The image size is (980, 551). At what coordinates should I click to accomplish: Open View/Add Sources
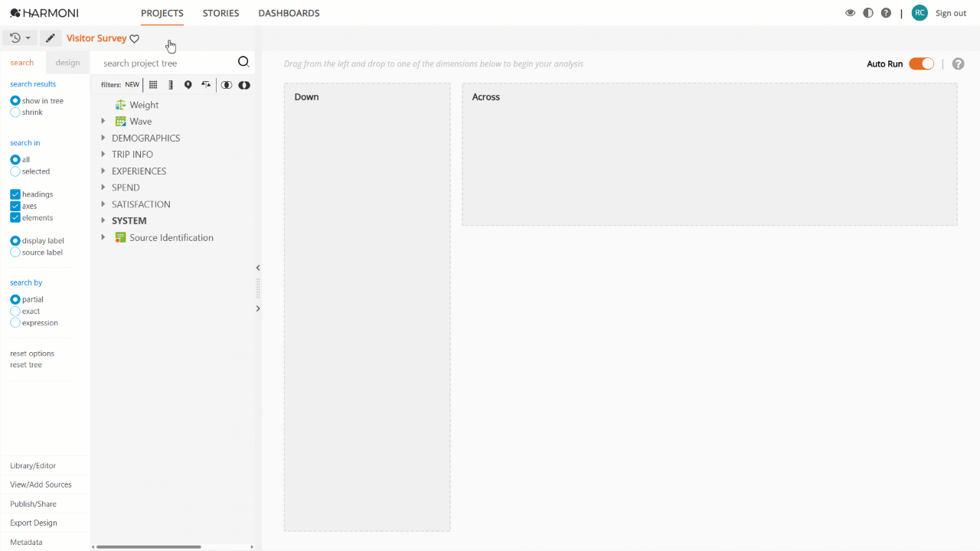pyautogui.click(x=41, y=484)
